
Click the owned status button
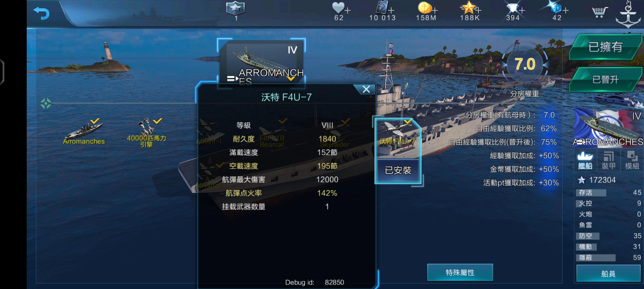tap(605, 47)
